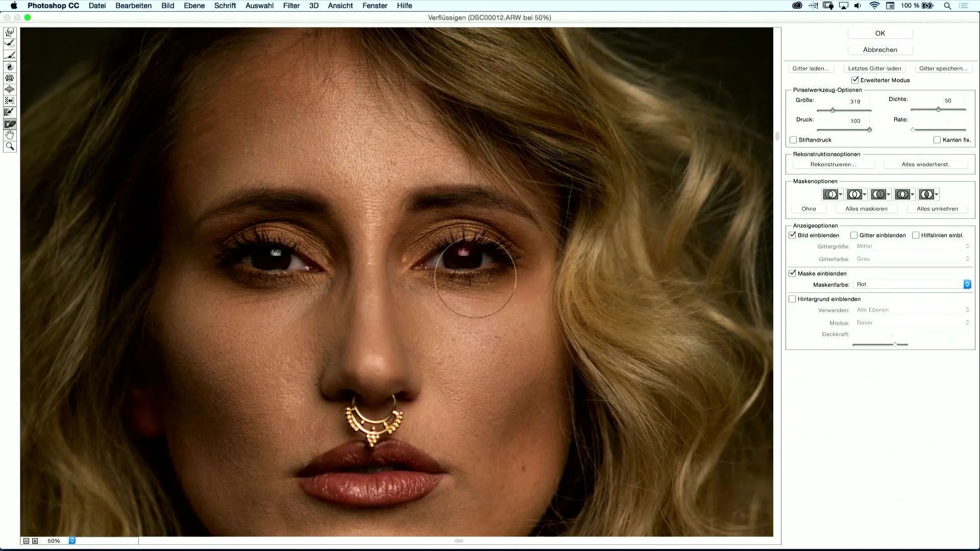Click the zoom out minus button
Screen dimensions: 980x551
coord(26,541)
